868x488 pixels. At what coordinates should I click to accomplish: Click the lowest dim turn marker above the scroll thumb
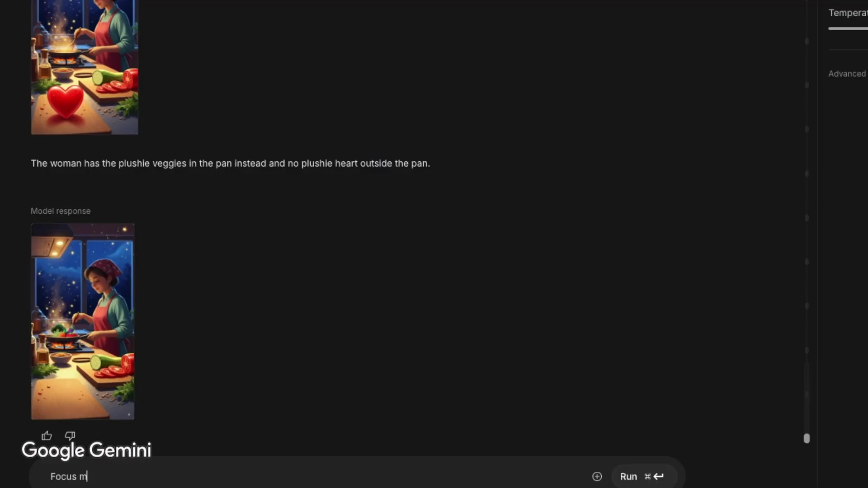(807, 350)
